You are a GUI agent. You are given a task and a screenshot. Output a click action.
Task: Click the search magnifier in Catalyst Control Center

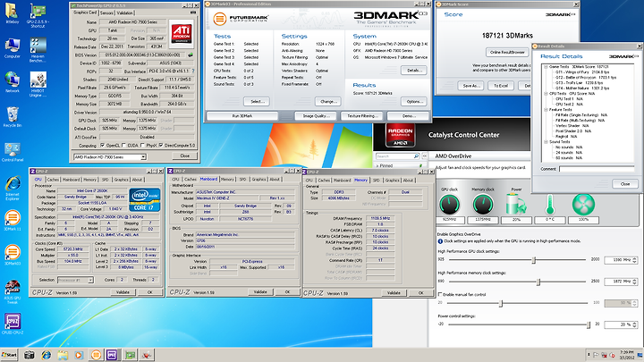pyautogui.click(x=416, y=156)
